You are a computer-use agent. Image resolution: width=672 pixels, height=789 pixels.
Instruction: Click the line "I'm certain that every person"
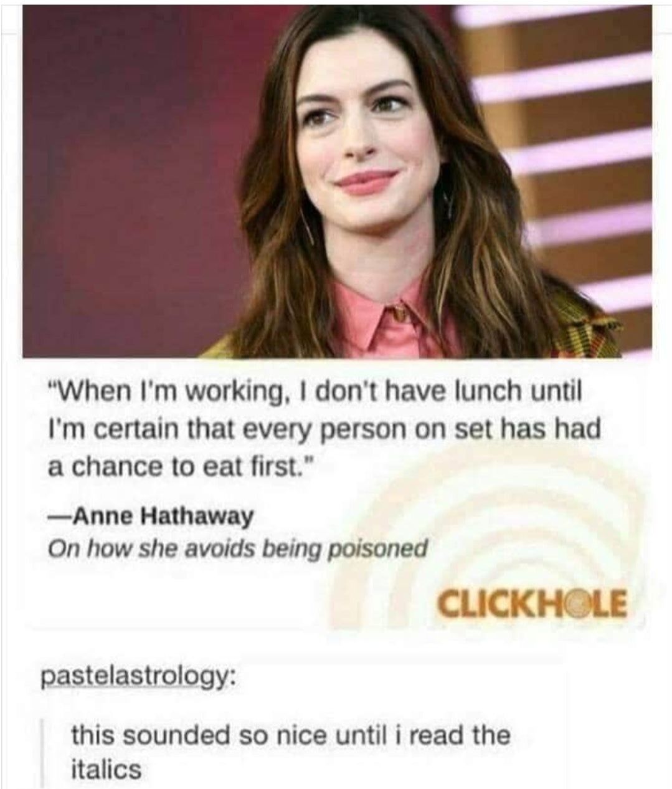click(x=324, y=429)
